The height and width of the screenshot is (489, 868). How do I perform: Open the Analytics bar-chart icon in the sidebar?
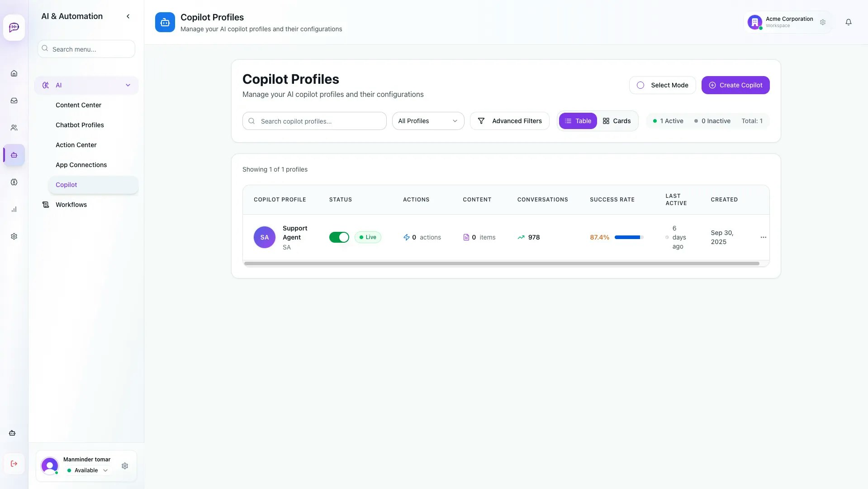point(14,209)
